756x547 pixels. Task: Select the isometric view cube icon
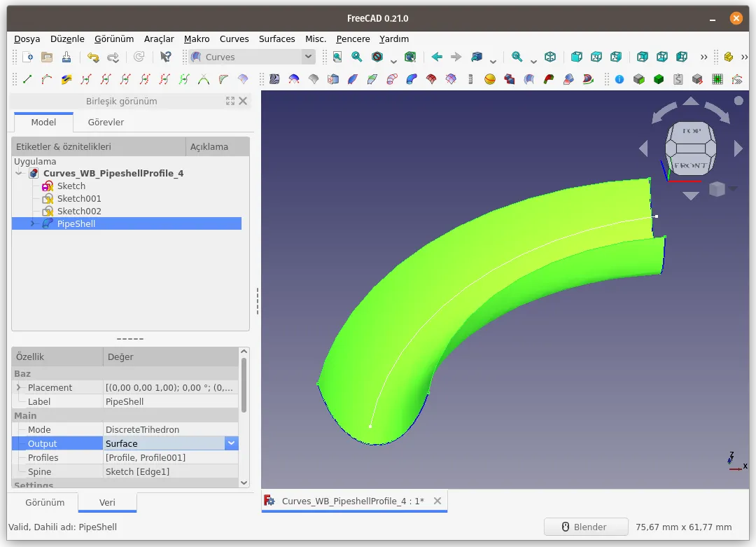550,57
